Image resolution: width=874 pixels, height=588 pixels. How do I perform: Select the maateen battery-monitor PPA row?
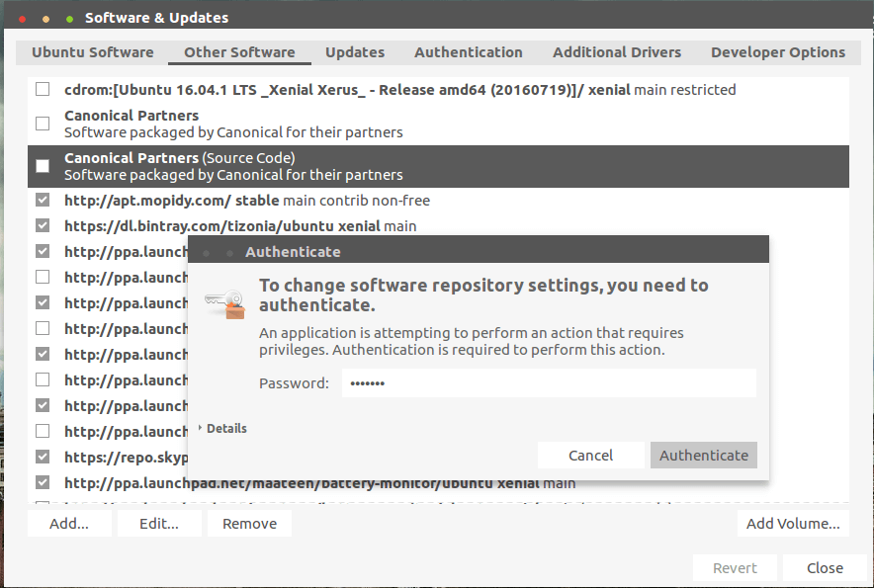[320, 483]
